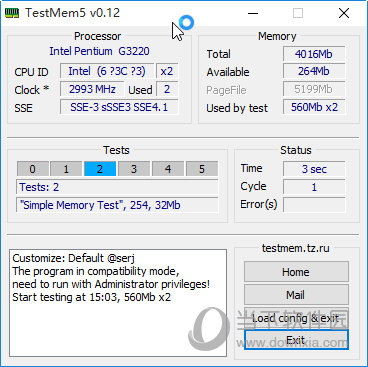Click the CPU ID value field
Screen dimensions: 368x367
tap(107, 71)
